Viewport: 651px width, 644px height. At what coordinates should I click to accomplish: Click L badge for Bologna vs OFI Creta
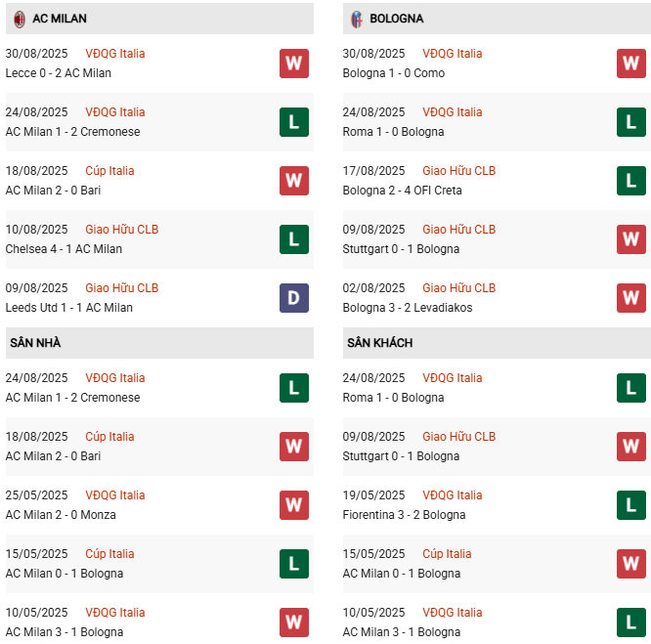630,181
